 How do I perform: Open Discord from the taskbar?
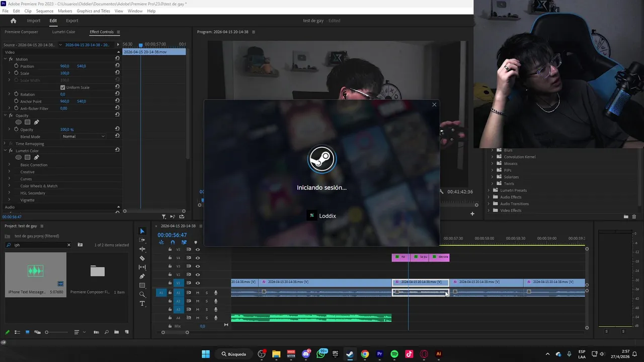point(305,354)
